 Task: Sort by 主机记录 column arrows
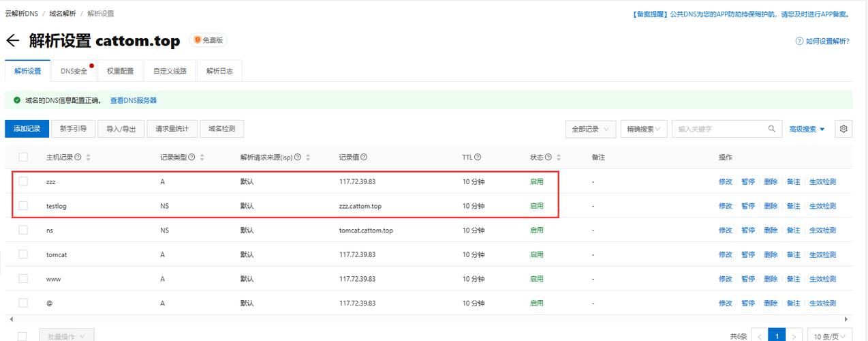coord(88,157)
